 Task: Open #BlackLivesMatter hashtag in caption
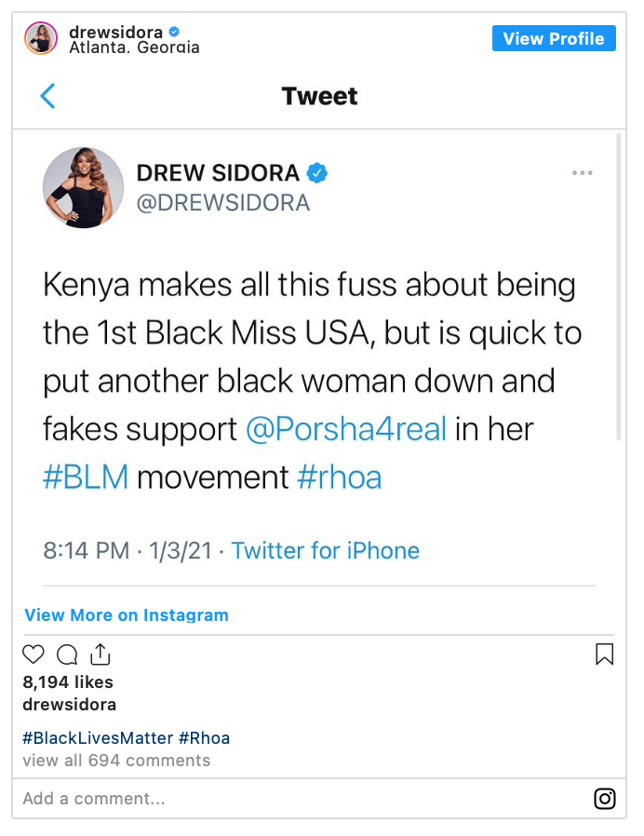98,738
